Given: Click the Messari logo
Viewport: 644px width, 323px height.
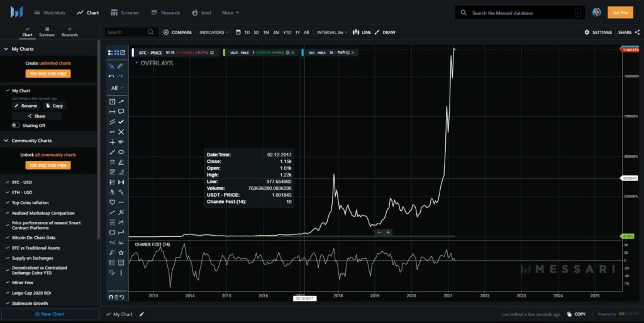Looking at the screenshot, I should tap(17, 13).
